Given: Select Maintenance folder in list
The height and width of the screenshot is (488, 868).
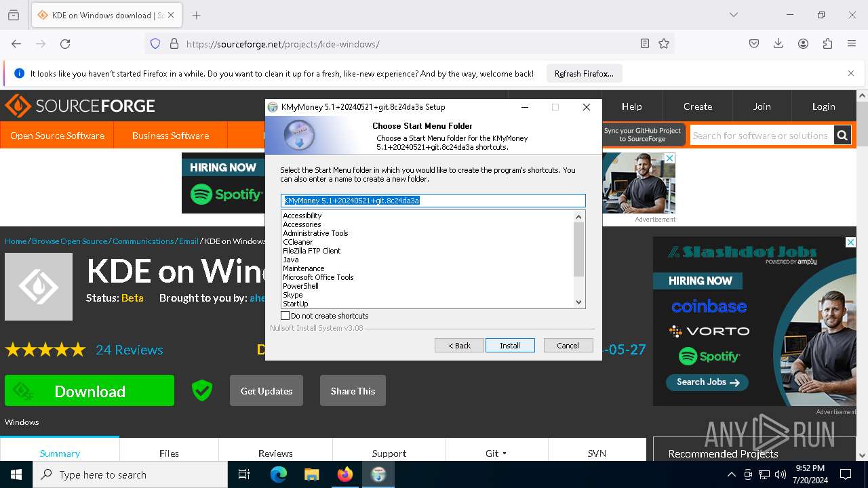Looking at the screenshot, I should tap(303, 268).
